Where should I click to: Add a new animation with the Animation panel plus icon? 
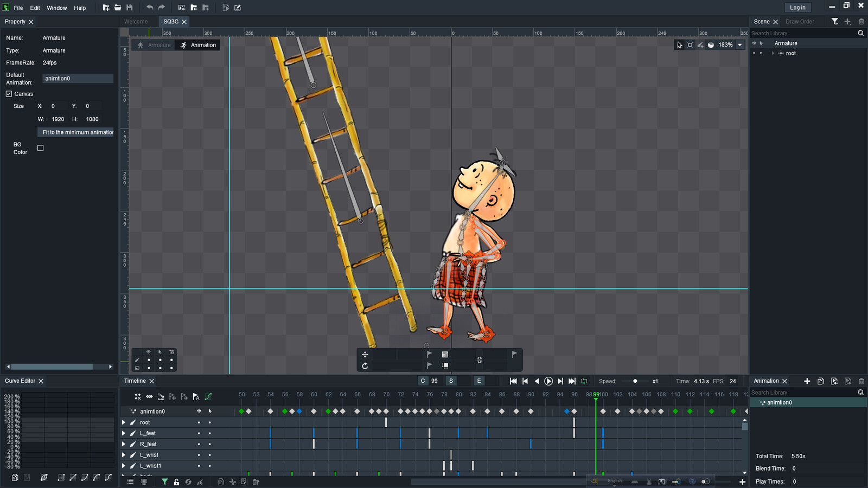(x=807, y=381)
